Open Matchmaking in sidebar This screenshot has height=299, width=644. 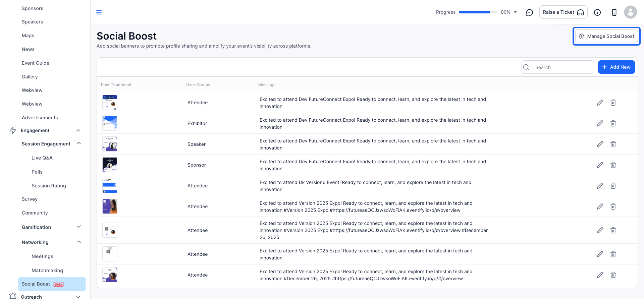[47, 271]
